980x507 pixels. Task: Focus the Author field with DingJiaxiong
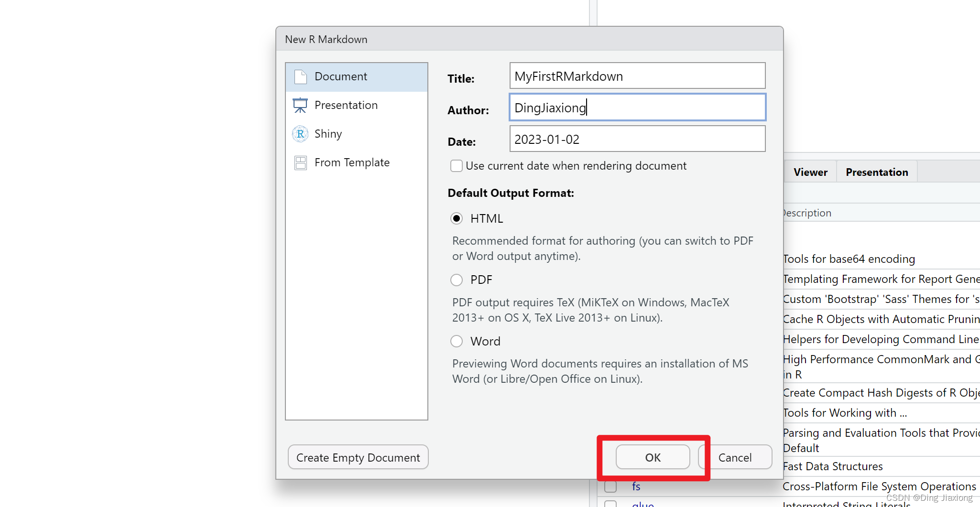[637, 107]
